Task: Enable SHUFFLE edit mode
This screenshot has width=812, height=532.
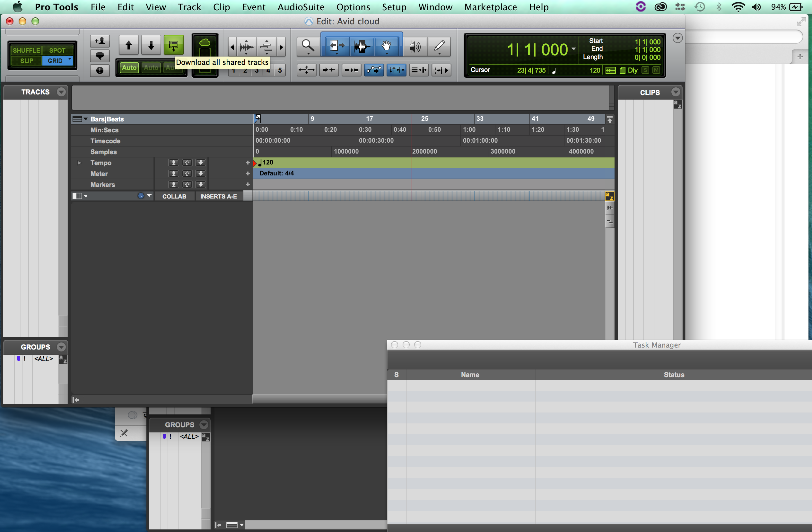Action: 26,50
